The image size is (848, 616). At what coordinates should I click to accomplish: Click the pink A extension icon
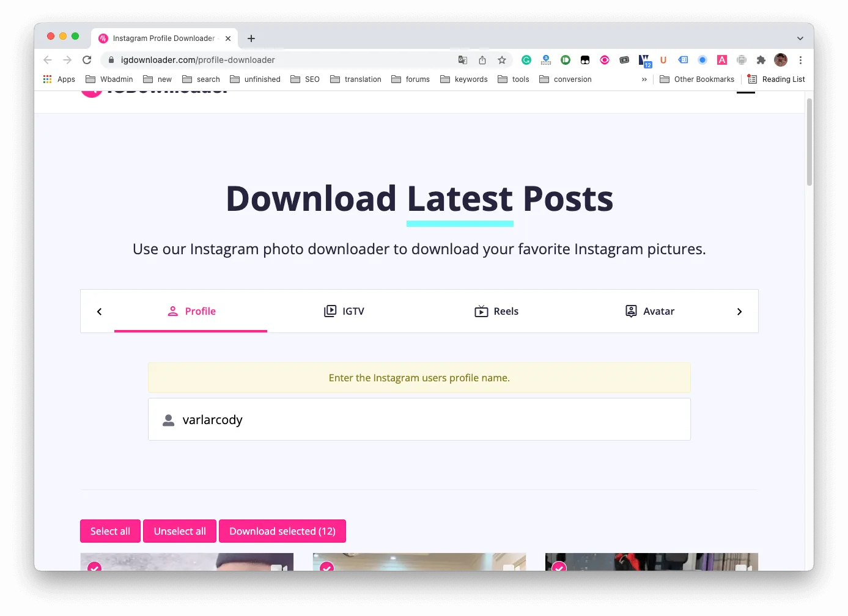pos(722,60)
